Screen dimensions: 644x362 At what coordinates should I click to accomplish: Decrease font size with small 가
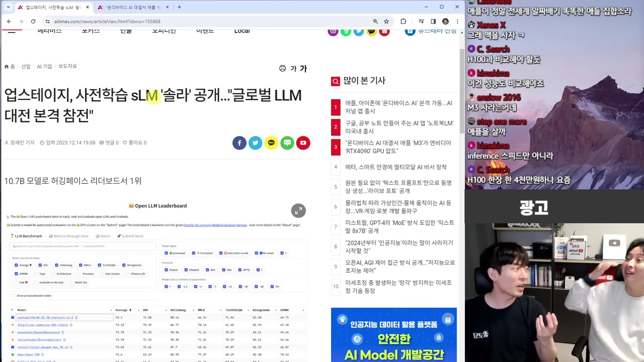(x=293, y=69)
